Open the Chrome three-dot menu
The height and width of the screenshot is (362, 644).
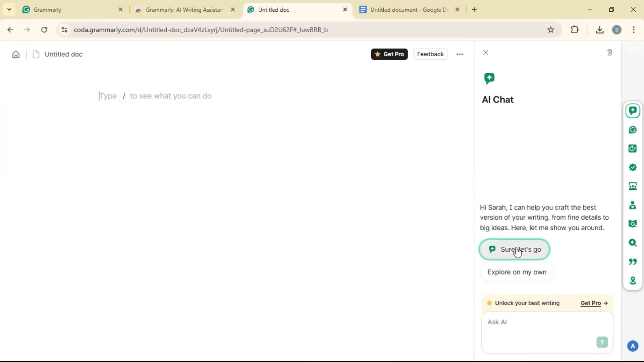634,29
